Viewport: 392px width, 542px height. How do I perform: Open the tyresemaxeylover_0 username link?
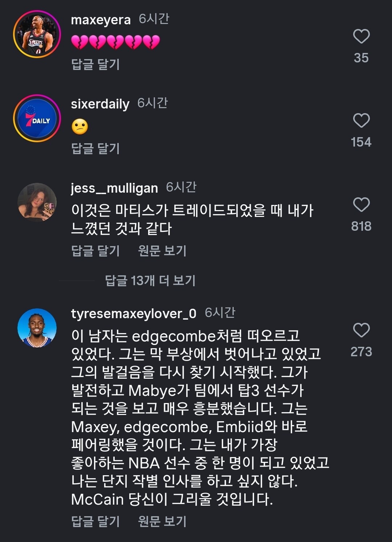(x=134, y=314)
